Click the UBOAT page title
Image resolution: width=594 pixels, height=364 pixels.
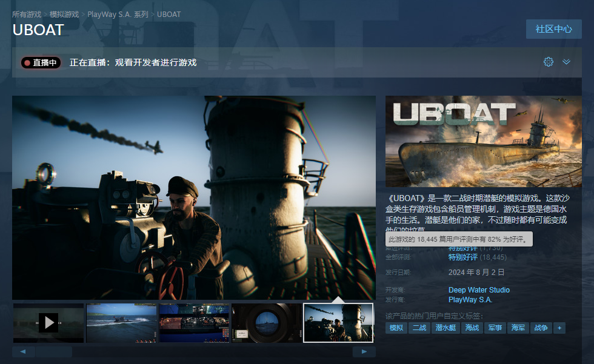tap(38, 30)
